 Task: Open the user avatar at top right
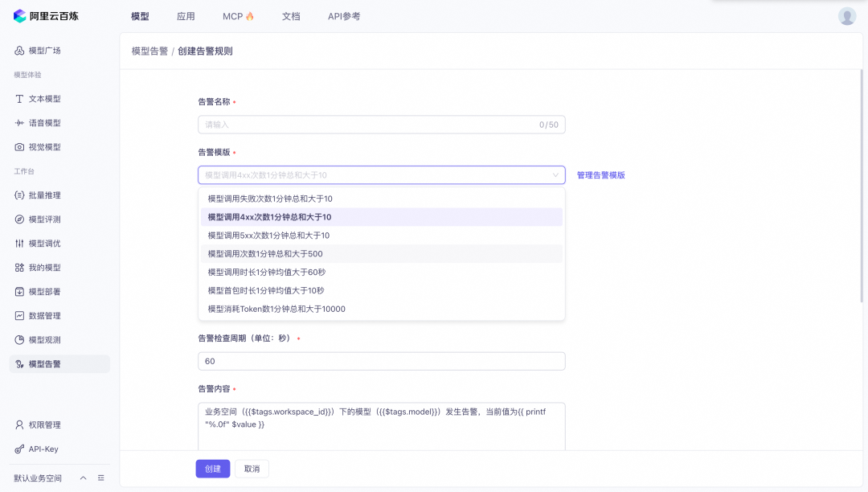[847, 16]
